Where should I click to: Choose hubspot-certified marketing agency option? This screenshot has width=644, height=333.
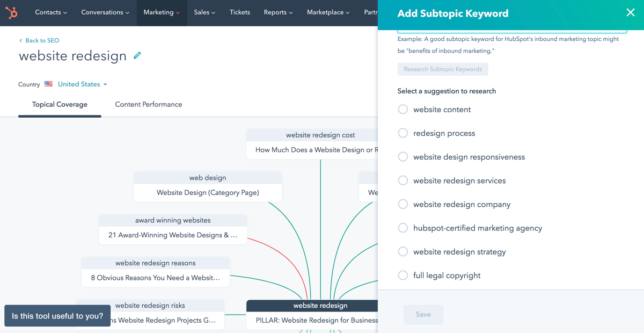pos(403,228)
